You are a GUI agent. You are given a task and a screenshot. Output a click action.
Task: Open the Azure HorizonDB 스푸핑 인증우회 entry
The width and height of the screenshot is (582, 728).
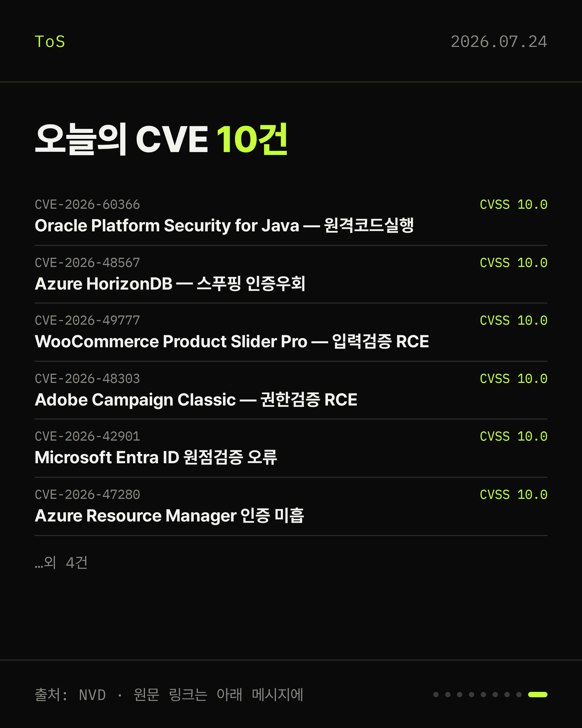[170, 283]
